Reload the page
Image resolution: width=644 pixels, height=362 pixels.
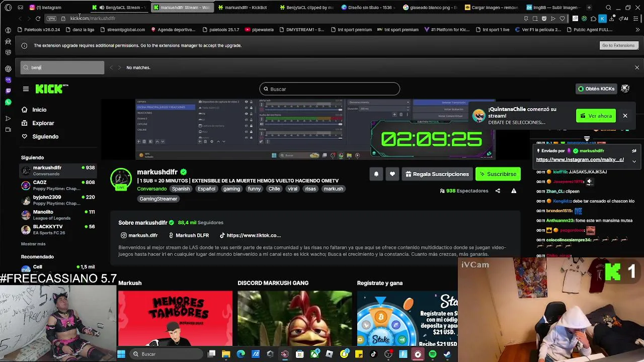coord(38,19)
